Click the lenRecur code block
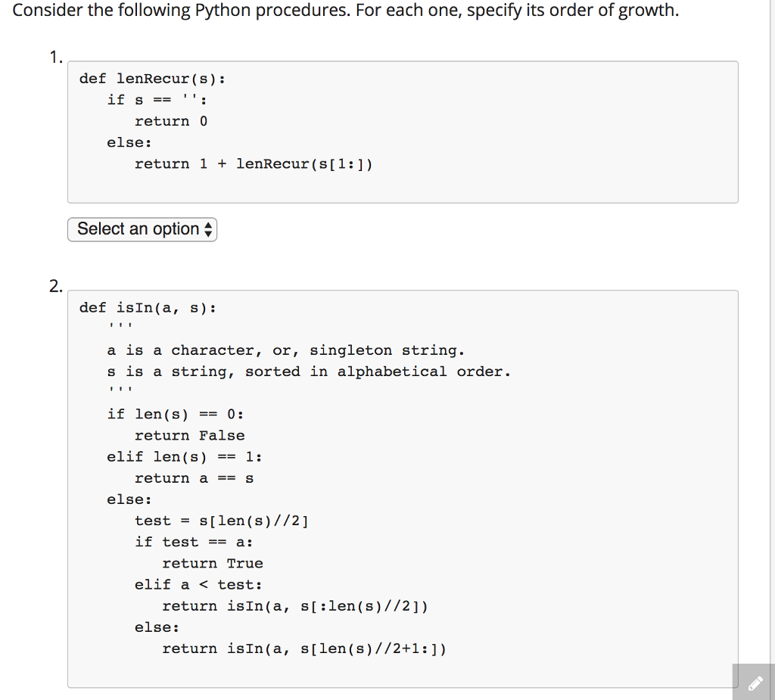The height and width of the screenshot is (700, 775). 401,132
